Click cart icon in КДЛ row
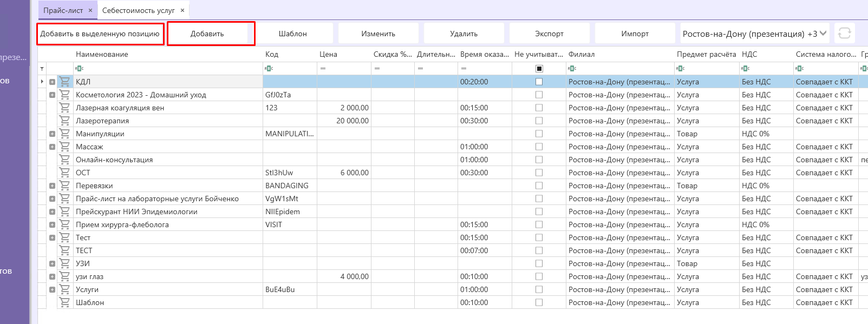The width and height of the screenshot is (868, 324). [x=65, y=82]
